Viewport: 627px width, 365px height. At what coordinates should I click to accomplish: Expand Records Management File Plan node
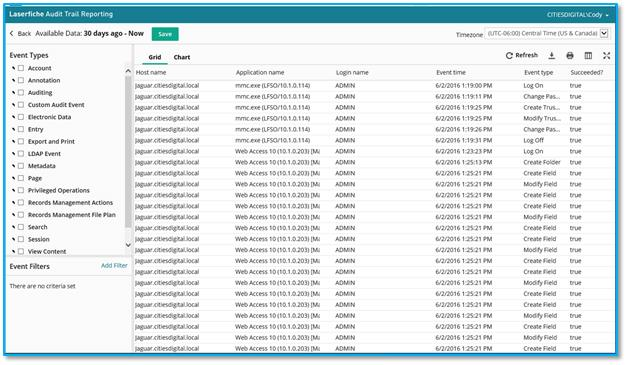[x=13, y=215]
